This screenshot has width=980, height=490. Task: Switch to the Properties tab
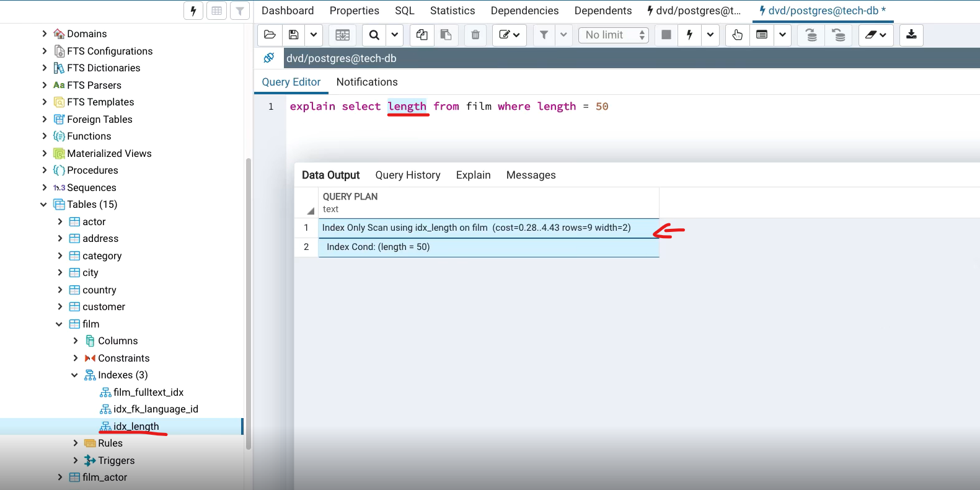355,11
